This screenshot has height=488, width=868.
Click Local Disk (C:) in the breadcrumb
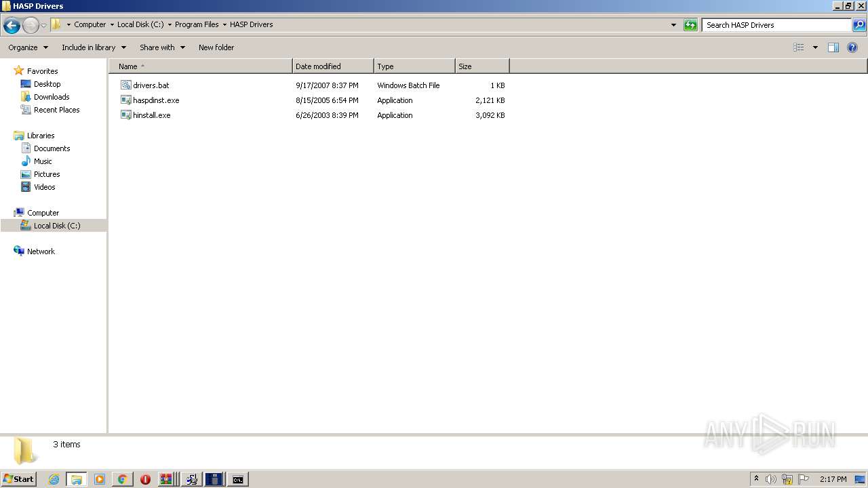(140, 24)
